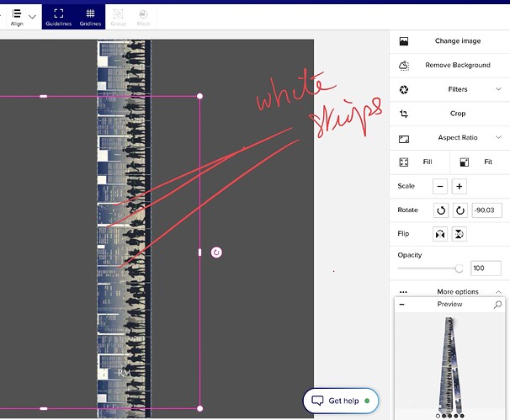Select the second preview dot
This screenshot has height=420, width=510.
444,416
